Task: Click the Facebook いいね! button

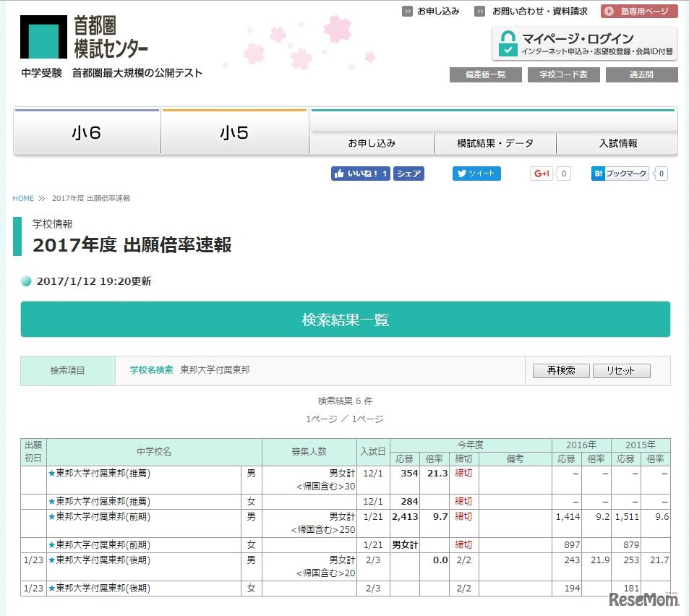Action: [x=361, y=174]
